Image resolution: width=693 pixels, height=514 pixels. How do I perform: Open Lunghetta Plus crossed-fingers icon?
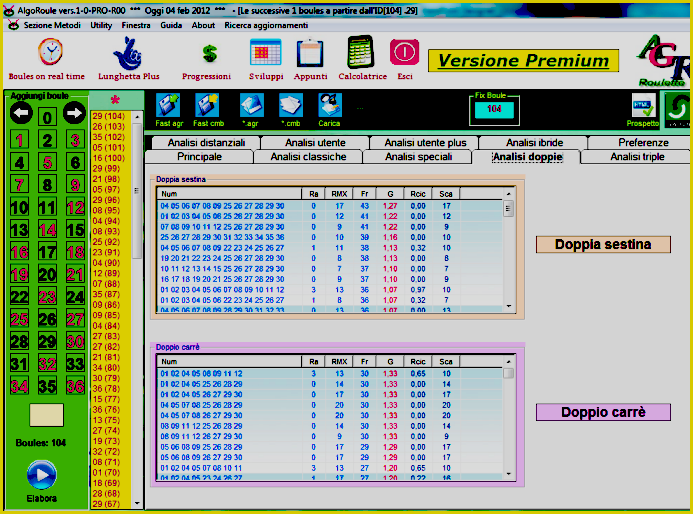127,54
